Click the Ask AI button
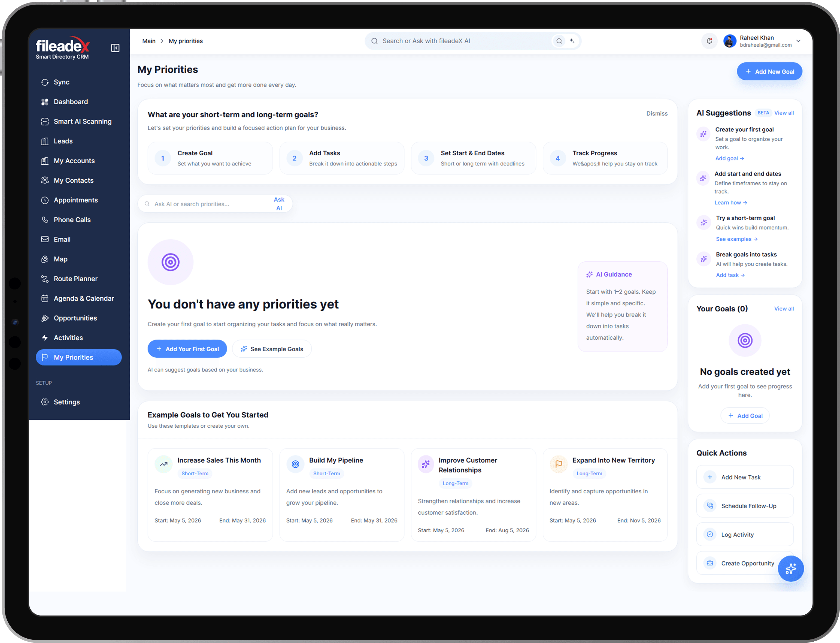Viewport: 840px width, 643px height. (279, 204)
